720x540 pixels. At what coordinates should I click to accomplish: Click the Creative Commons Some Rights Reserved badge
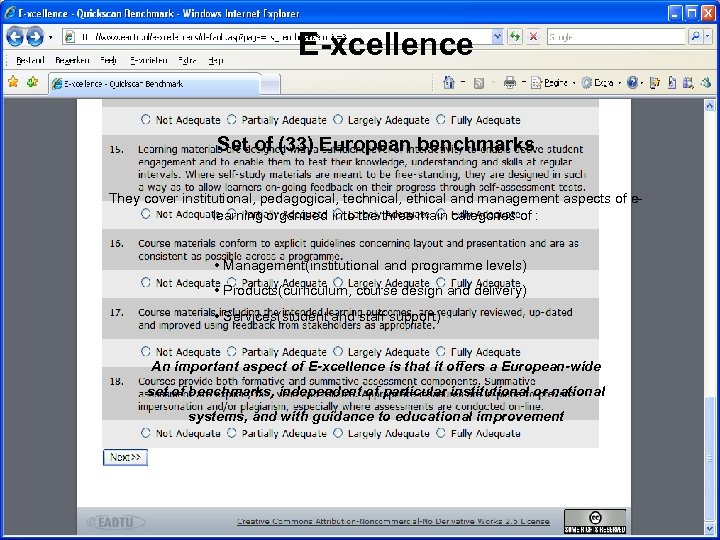pos(595,521)
